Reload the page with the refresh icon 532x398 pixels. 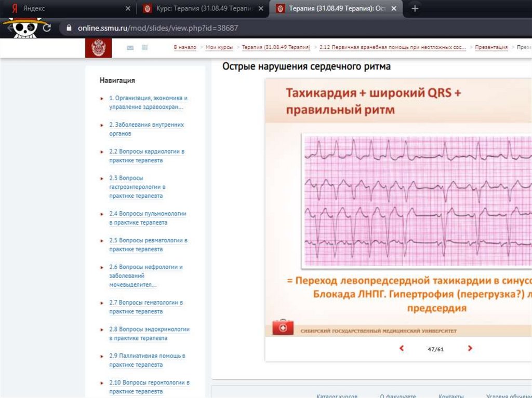(47, 28)
